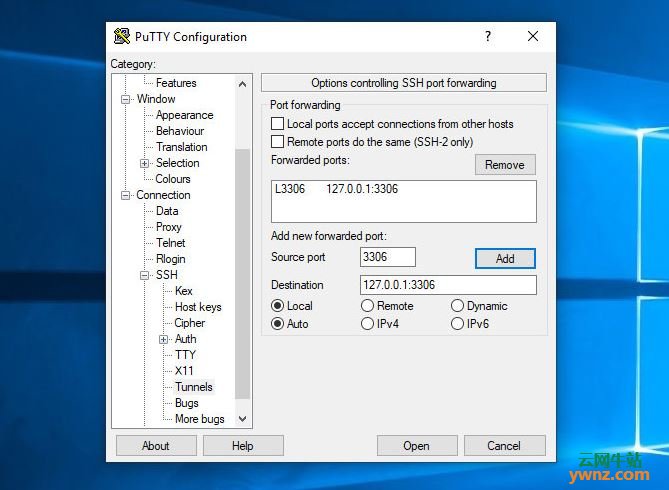Open the Appearance settings
This screenshot has width=669, height=490.
[x=184, y=115]
